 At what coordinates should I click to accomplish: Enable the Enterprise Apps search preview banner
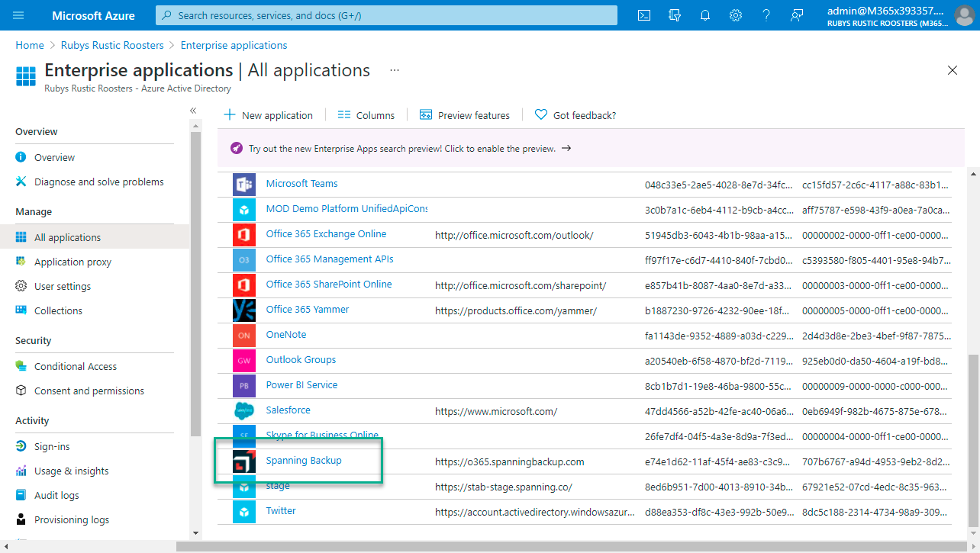tap(591, 148)
